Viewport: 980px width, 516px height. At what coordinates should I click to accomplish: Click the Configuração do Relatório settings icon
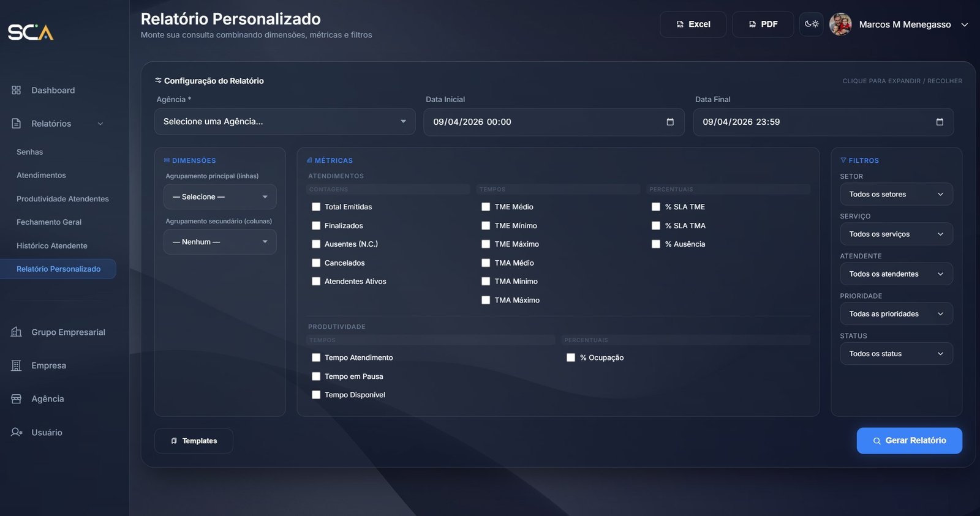(158, 80)
